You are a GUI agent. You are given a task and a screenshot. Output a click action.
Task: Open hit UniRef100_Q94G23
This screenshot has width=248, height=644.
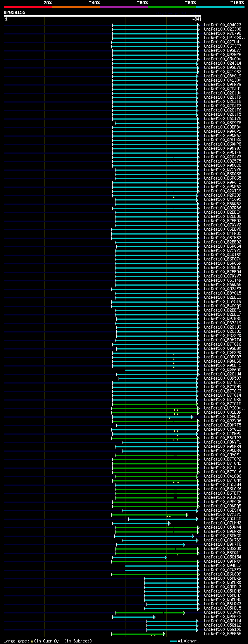[x=222, y=25]
